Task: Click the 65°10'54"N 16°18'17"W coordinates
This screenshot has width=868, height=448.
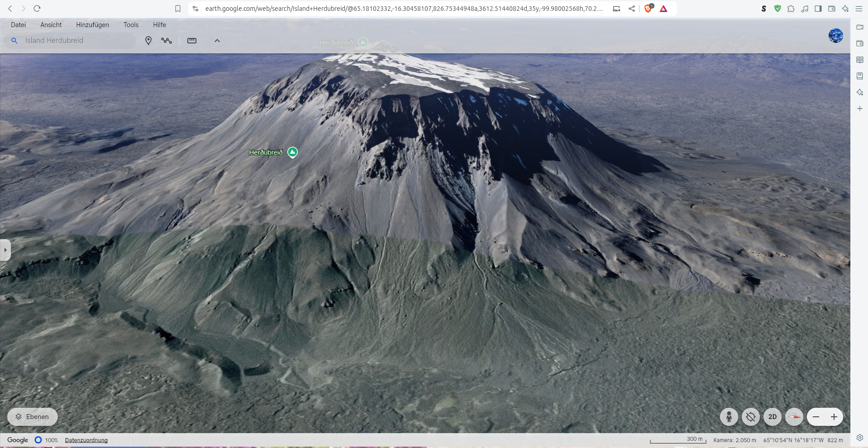Action: (x=793, y=440)
